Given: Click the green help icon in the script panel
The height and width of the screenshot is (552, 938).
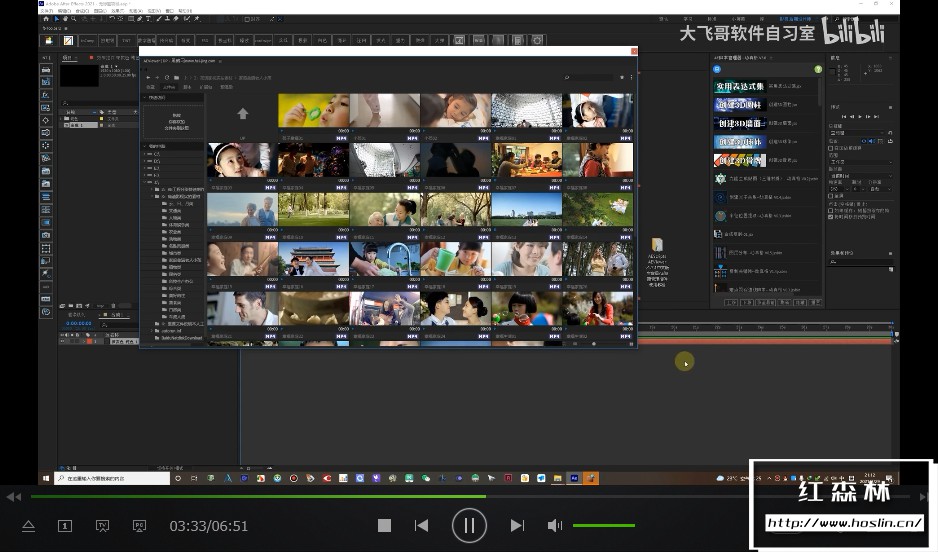Looking at the screenshot, I should (818, 69).
